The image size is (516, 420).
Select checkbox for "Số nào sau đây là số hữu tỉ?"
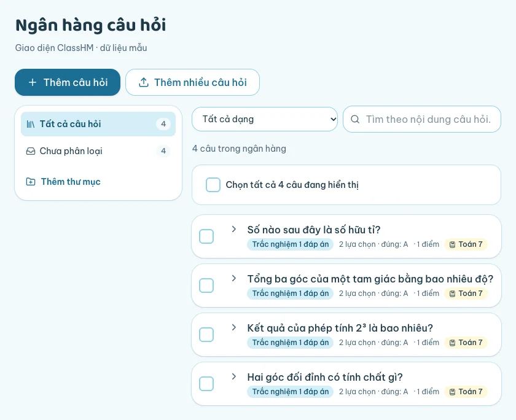pos(206,236)
